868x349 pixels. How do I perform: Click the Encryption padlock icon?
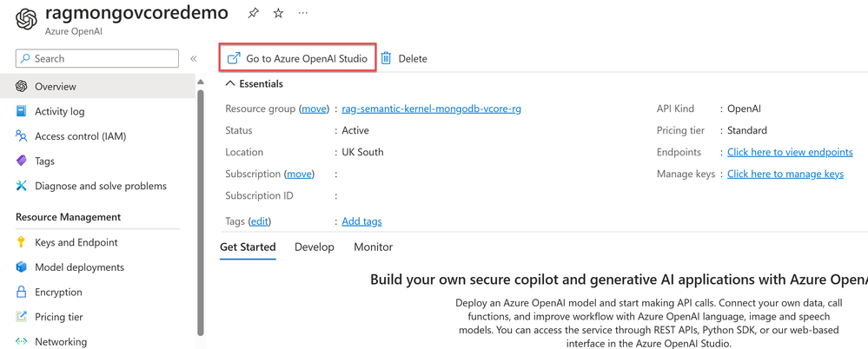point(22,292)
